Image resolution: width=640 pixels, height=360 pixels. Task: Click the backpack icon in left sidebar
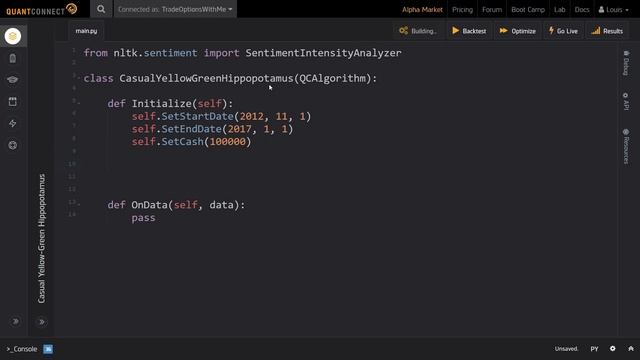click(x=13, y=58)
